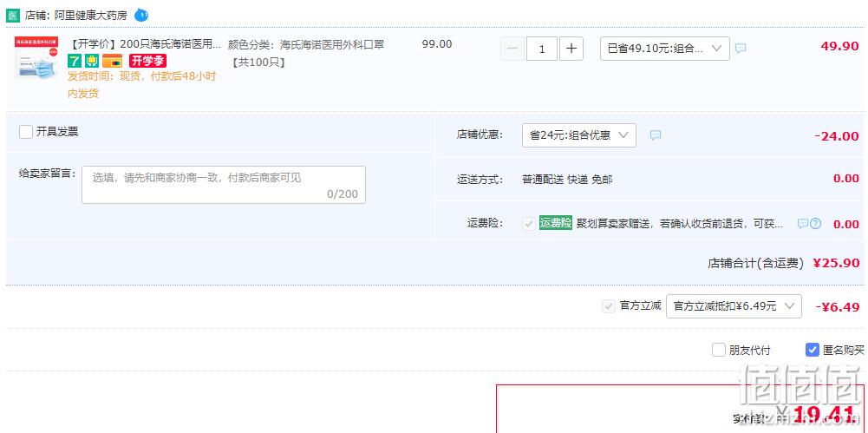Image resolution: width=868 pixels, height=433 pixels.
Task: Click comment icon in 运费险 row
Action: point(803,224)
